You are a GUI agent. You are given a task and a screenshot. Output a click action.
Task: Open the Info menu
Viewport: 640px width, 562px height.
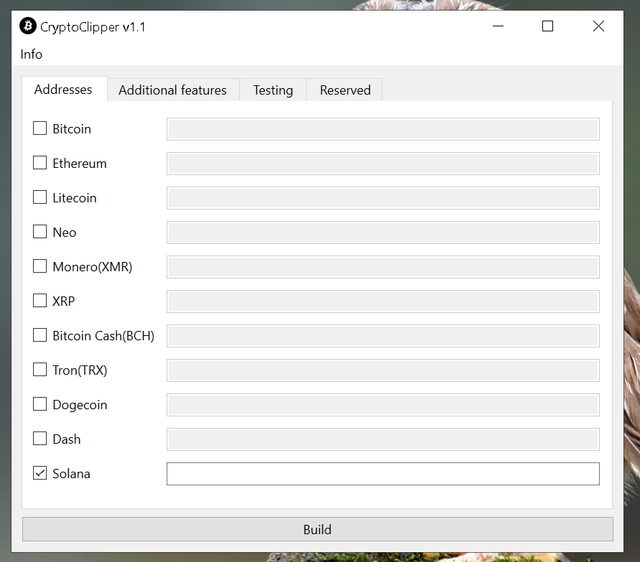(31, 54)
